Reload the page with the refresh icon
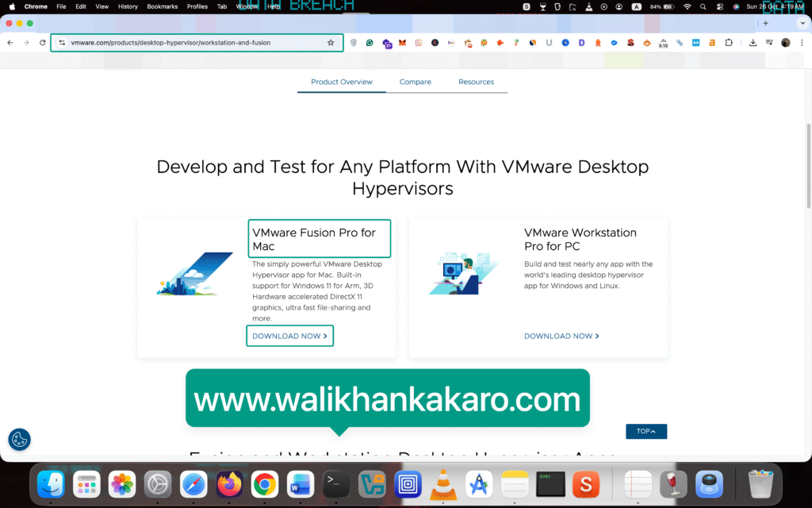Viewport: 812px width, 508px height. pyautogui.click(x=42, y=43)
